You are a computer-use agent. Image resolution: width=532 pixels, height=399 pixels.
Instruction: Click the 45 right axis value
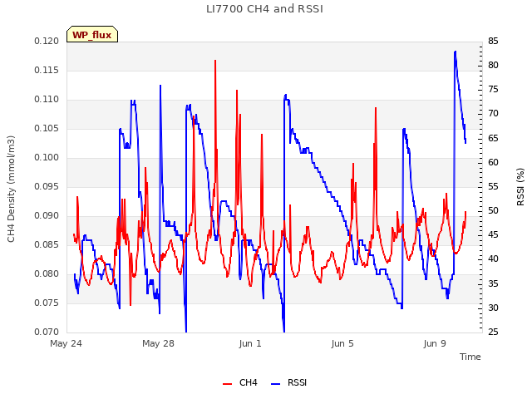point(493,234)
